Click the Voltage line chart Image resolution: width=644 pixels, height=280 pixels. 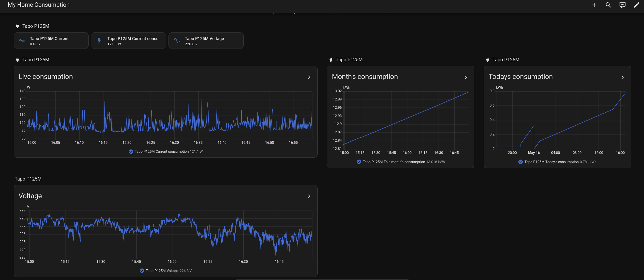tap(169, 234)
